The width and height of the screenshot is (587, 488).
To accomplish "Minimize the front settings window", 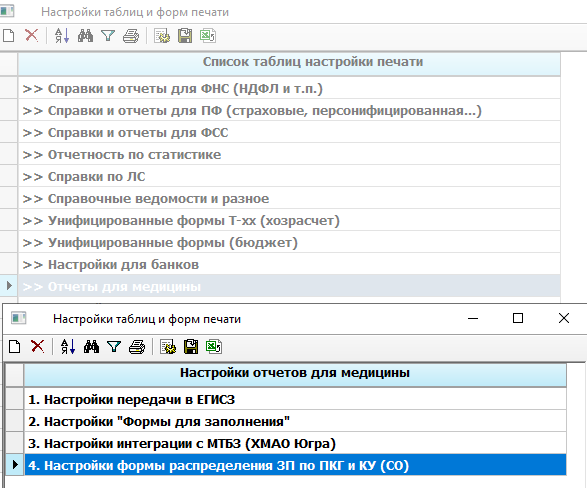I will (x=473, y=318).
